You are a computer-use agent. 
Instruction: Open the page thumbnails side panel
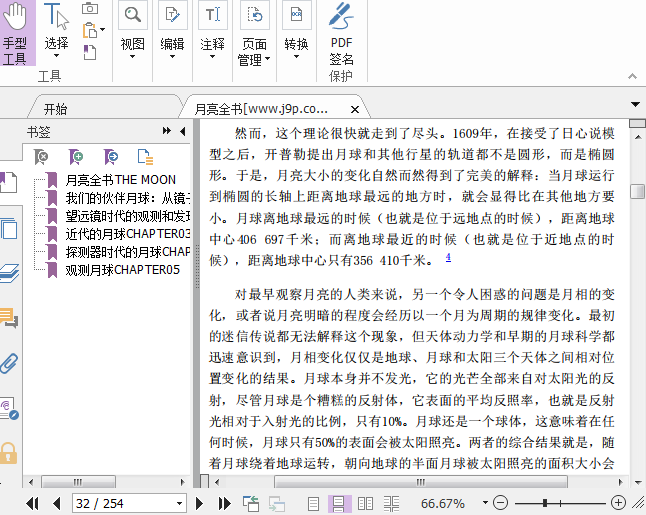(9, 229)
